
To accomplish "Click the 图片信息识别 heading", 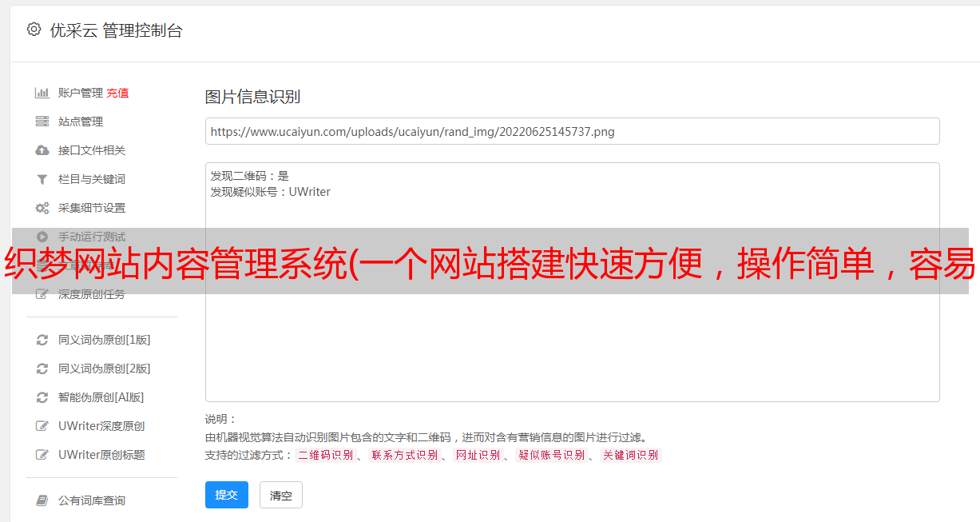I will 252,97.
